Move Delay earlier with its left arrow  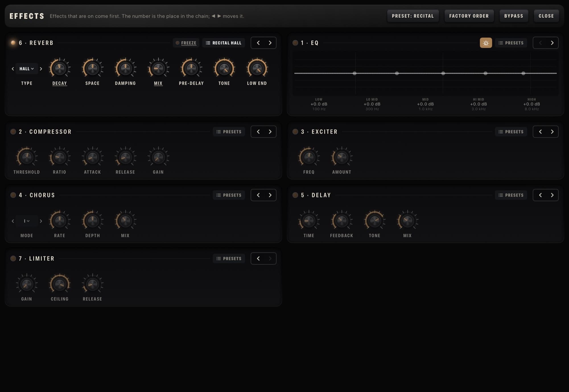(x=540, y=195)
